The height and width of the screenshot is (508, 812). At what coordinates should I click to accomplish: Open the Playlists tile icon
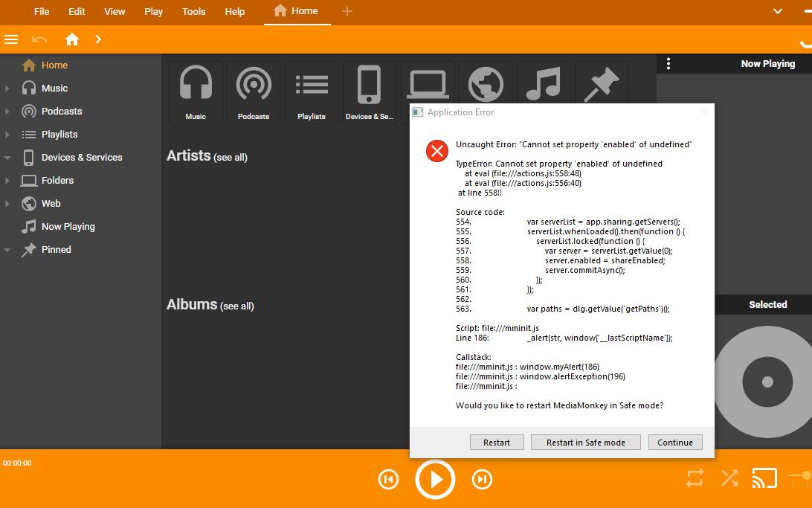click(312, 92)
